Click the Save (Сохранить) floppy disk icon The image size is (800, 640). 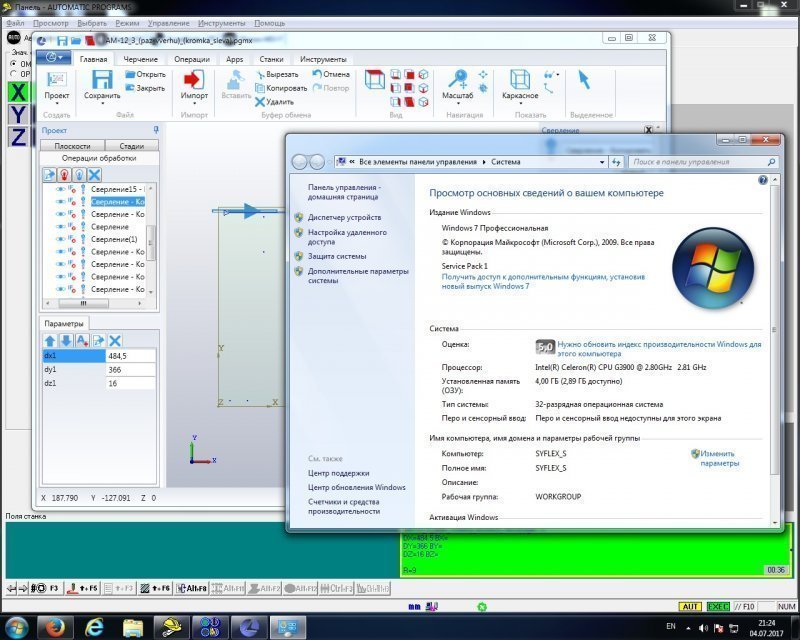[x=101, y=79]
